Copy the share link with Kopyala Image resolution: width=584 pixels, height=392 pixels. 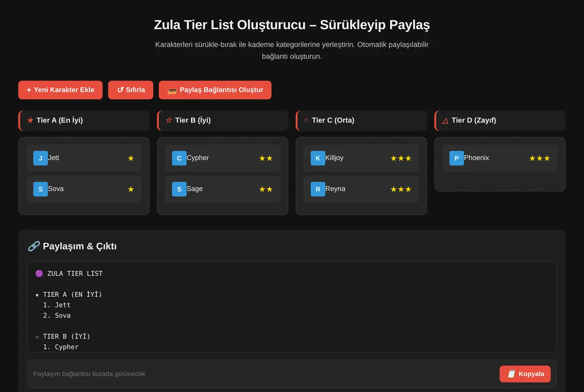525,374
